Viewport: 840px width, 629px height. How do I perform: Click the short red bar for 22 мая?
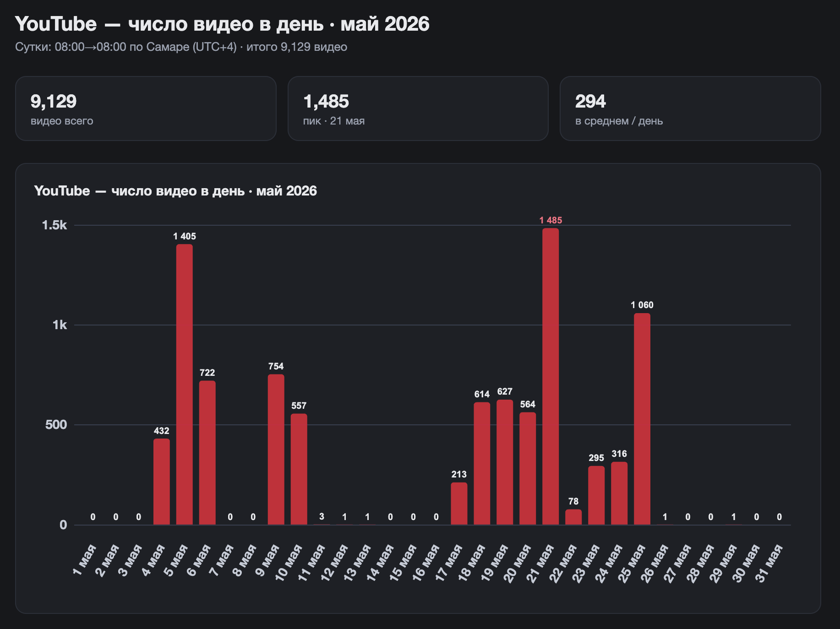573,517
